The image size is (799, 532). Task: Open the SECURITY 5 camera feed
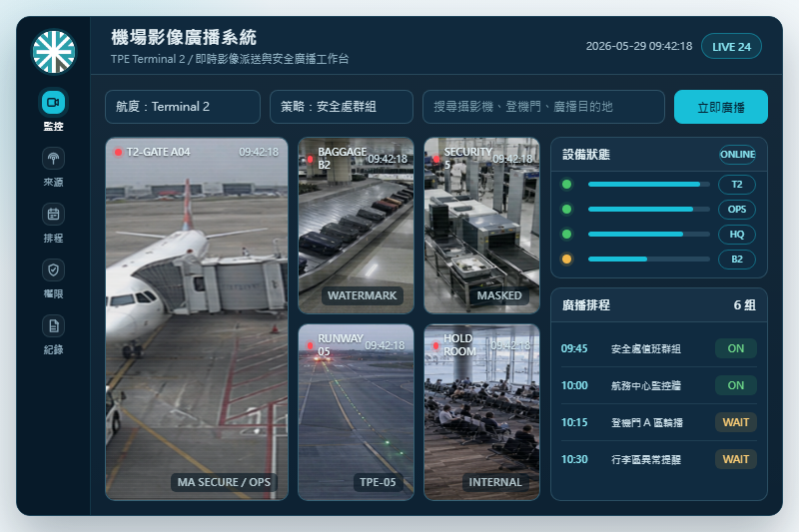481,226
